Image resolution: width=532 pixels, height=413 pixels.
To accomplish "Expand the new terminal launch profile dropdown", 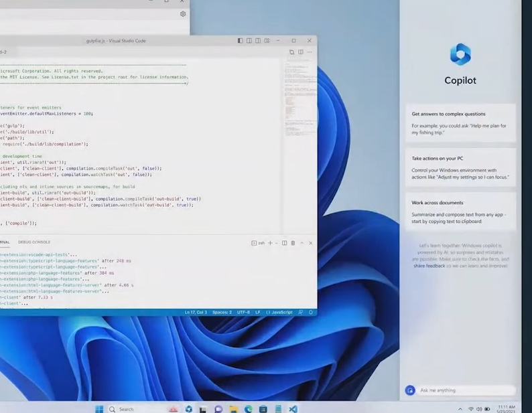I will pyautogui.click(x=277, y=243).
